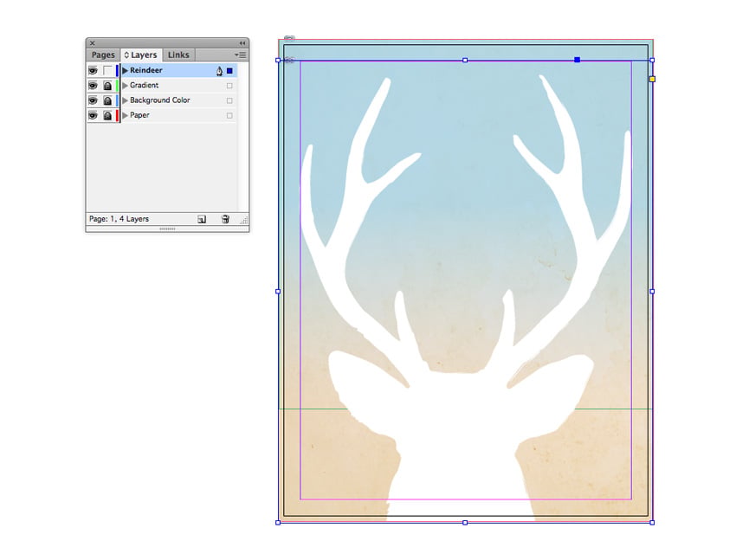Expand the Reindeer layer contents
736x560 pixels.
click(x=125, y=70)
